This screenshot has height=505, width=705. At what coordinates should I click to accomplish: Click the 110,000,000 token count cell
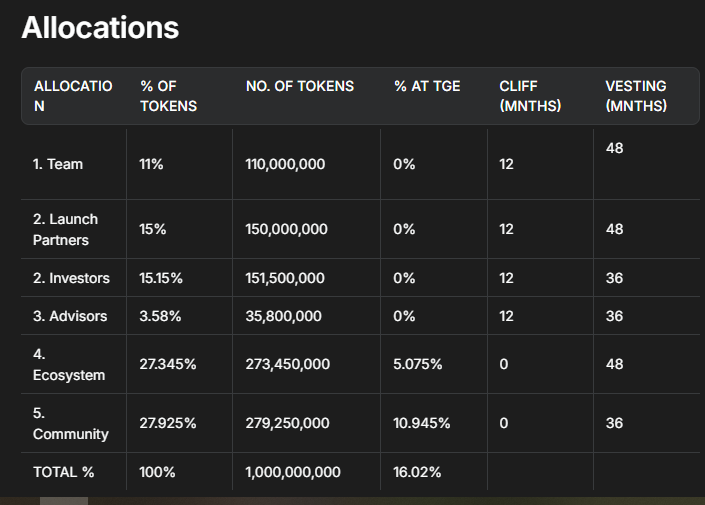[x=285, y=164]
